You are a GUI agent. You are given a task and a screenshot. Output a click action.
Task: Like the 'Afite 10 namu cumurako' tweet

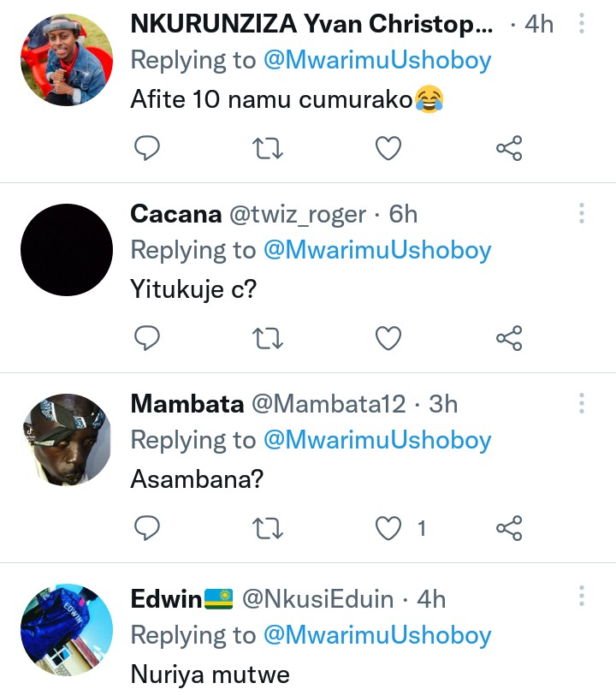click(x=389, y=149)
